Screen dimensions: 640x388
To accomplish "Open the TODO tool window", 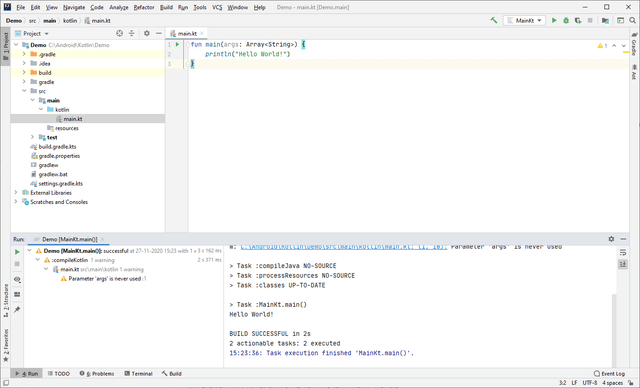I will 59,373.
